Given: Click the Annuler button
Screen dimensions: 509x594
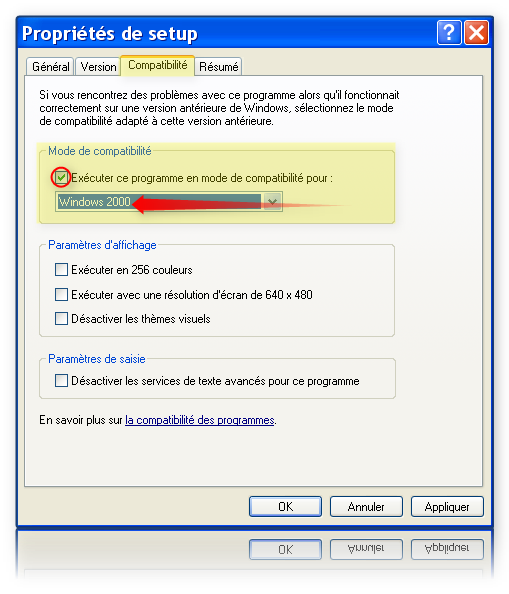Looking at the screenshot, I should click(x=366, y=506).
